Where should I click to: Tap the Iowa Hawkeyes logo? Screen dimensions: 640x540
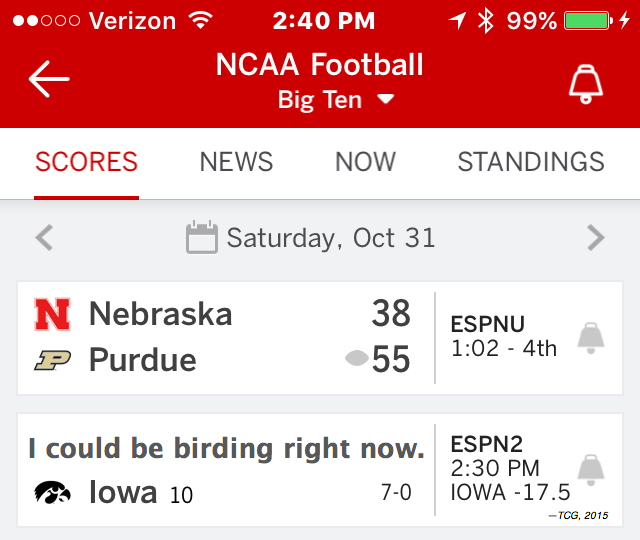click(x=52, y=492)
